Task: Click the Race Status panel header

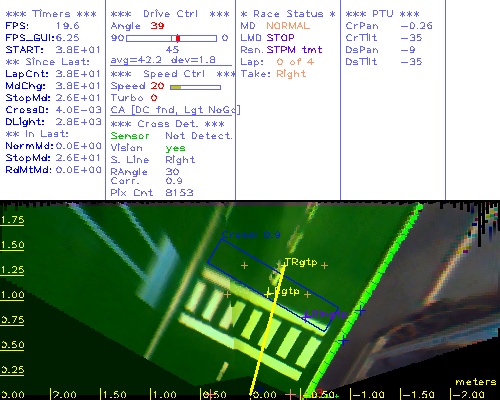Action: tap(288, 14)
